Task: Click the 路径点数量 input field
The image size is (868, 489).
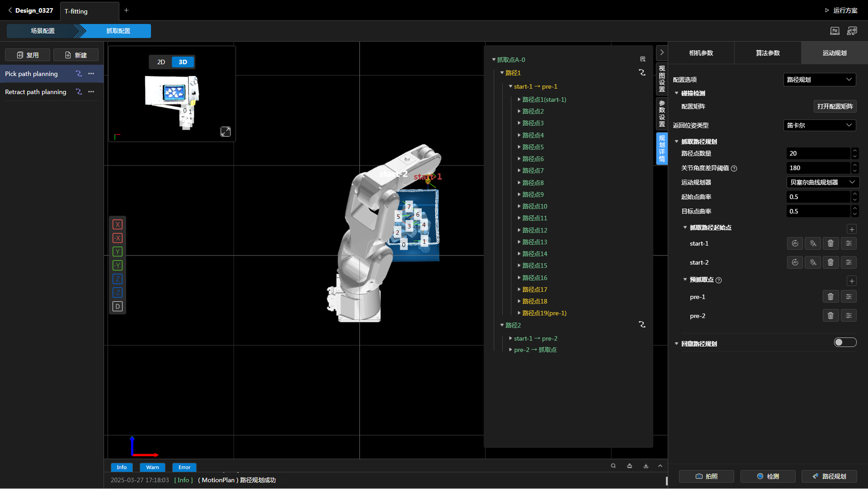Action: (818, 153)
